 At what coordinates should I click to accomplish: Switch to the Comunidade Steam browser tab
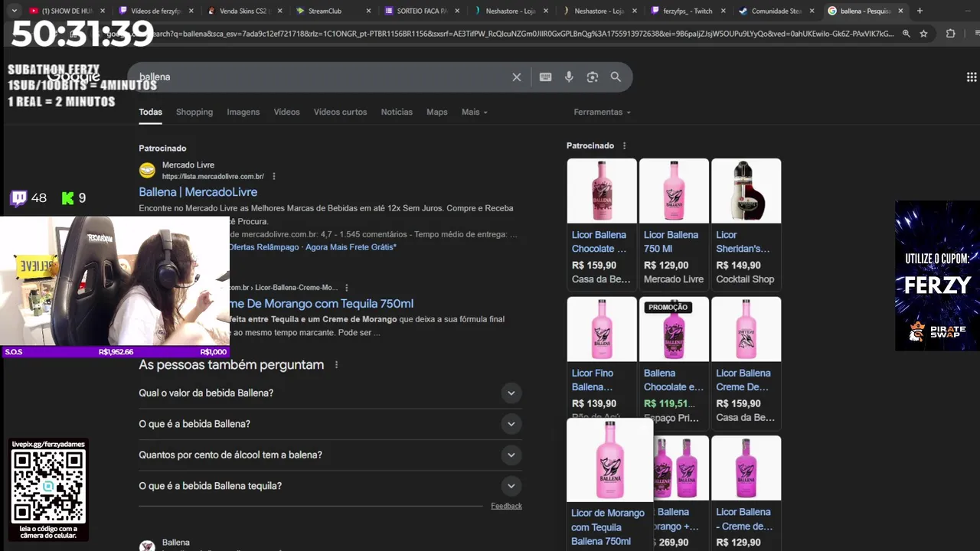pyautogui.click(x=776, y=11)
